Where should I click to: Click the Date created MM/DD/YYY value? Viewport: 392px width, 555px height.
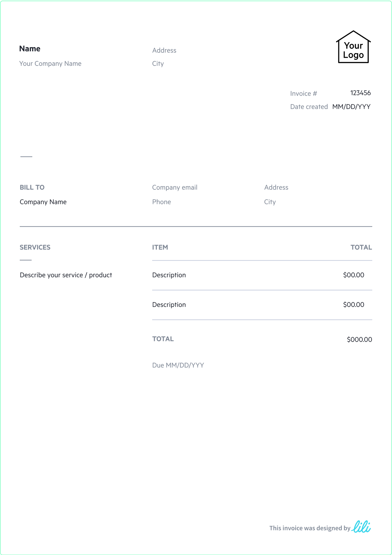[x=351, y=107]
